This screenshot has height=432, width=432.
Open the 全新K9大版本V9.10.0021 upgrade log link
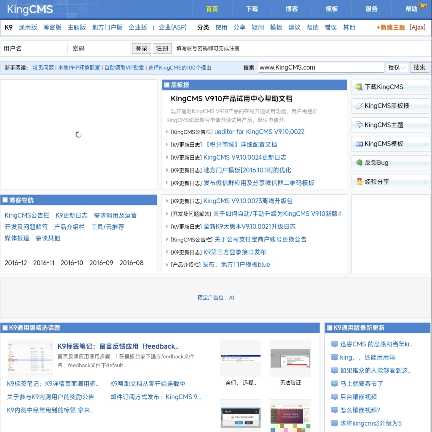click(250, 227)
